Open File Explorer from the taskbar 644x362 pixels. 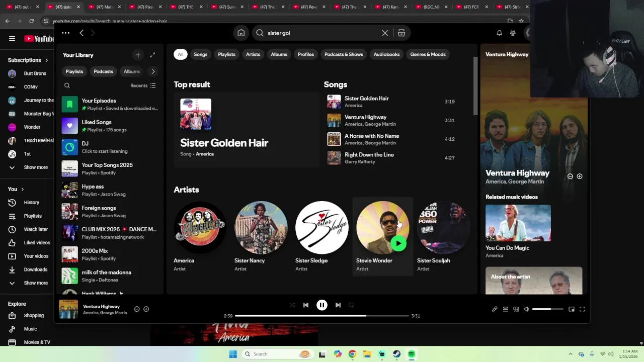[x=367, y=354]
